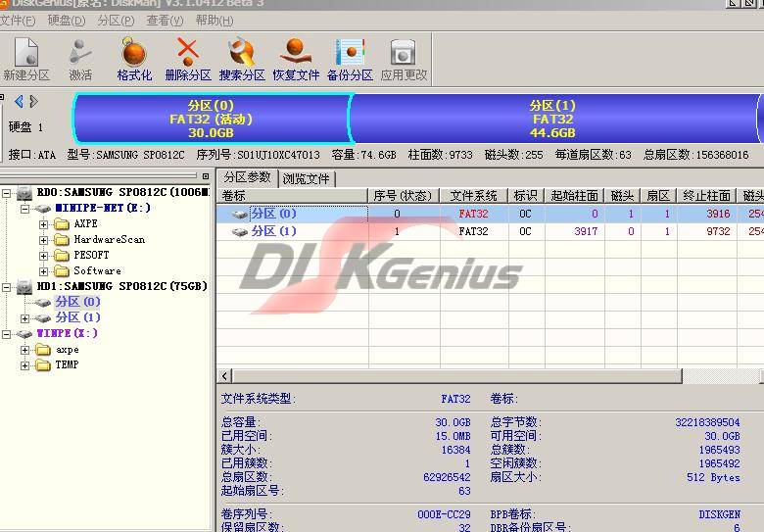Image resolution: width=764 pixels, height=532 pixels.
Task: Open the 帮助(H) menu
Action: (x=215, y=21)
